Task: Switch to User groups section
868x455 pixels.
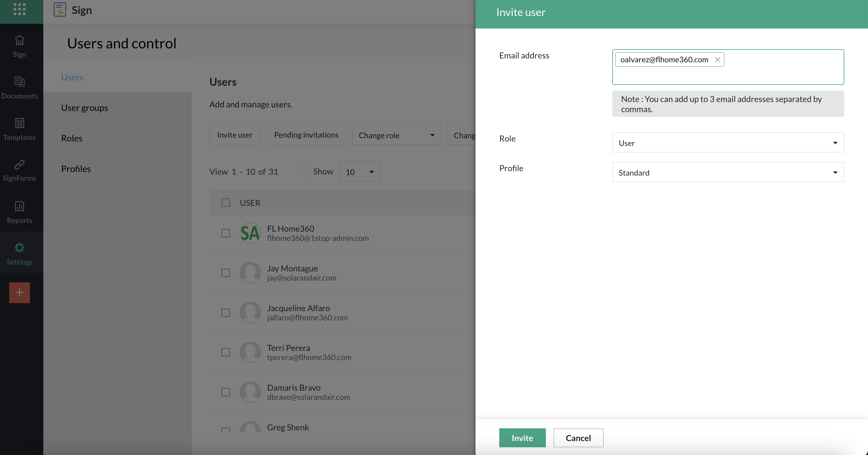Action: [x=84, y=108]
